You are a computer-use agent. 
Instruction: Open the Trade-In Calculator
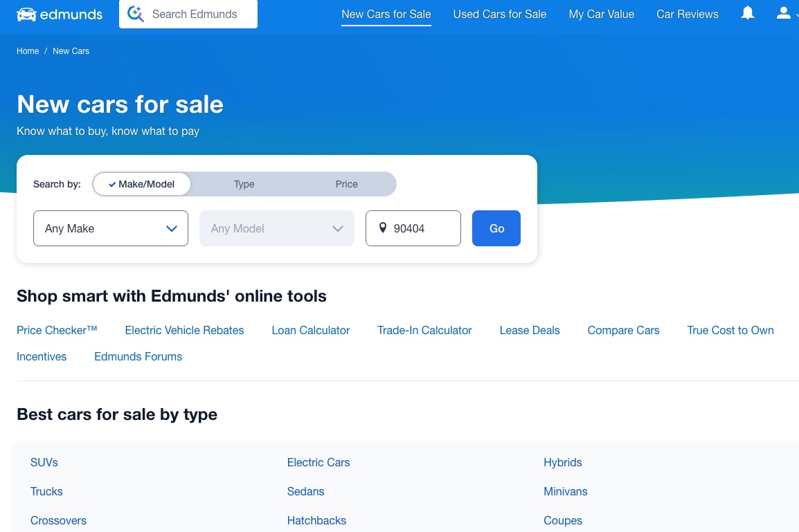(x=424, y=330)
